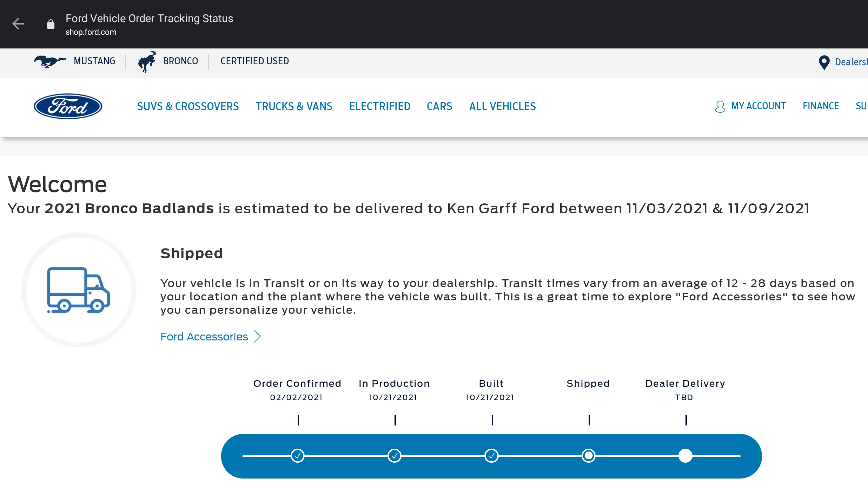Image resolution: width=868 pixels, height=501 pixels.
Task: Expand the All Vehicles menu
Action: coord(502,106)
